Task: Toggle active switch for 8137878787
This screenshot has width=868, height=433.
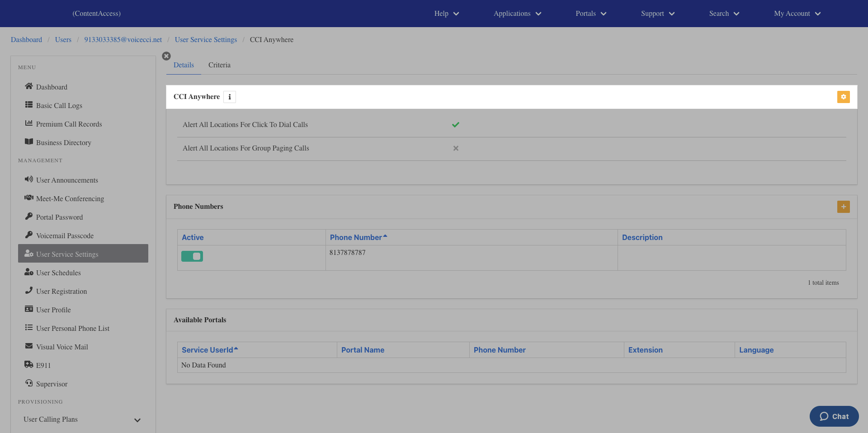Action: tap(192, 256)
